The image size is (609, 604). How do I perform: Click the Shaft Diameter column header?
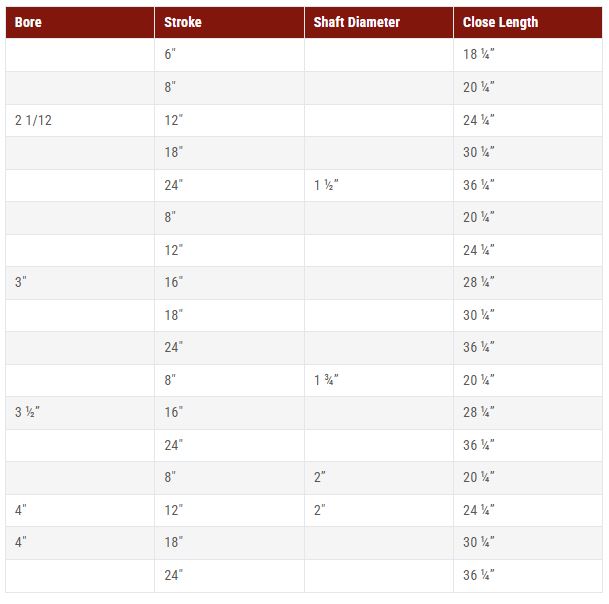[357, 22]
